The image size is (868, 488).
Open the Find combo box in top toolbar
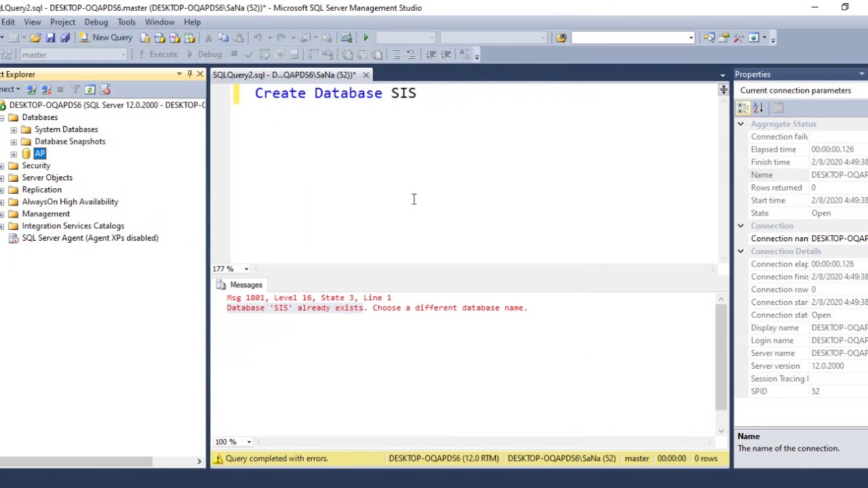pyautogui.click(x=632, y=38)
